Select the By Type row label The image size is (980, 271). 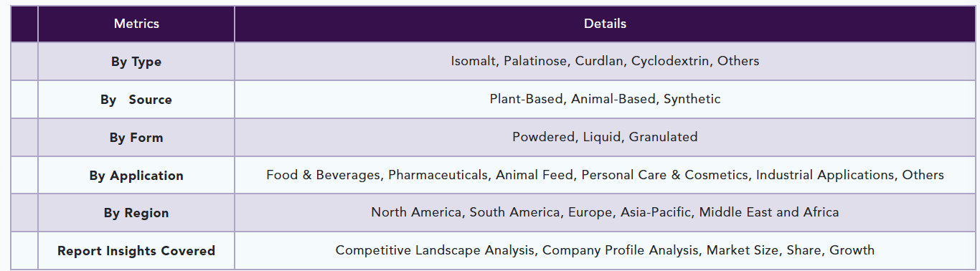(x=136, y=62)
